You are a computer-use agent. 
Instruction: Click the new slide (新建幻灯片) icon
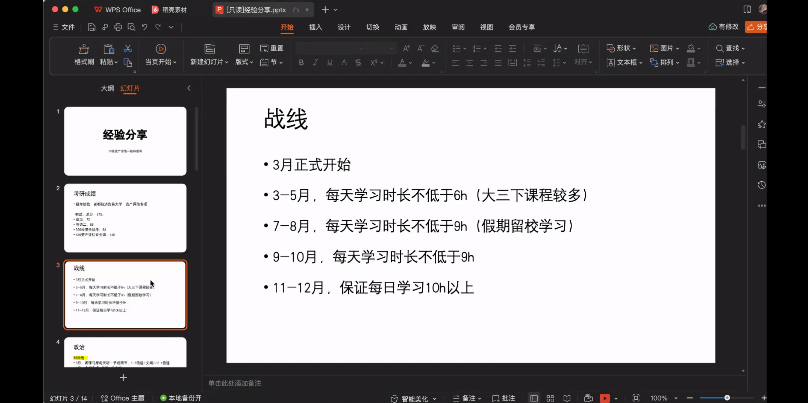point(208,49)
